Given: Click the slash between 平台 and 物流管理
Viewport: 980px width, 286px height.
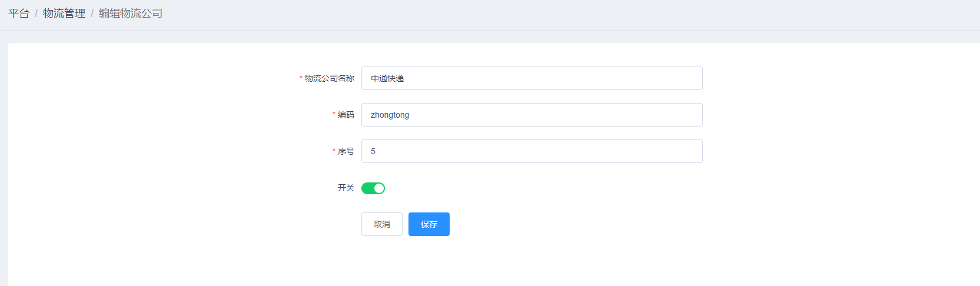Looking at the screenshot, I should 36,14.
